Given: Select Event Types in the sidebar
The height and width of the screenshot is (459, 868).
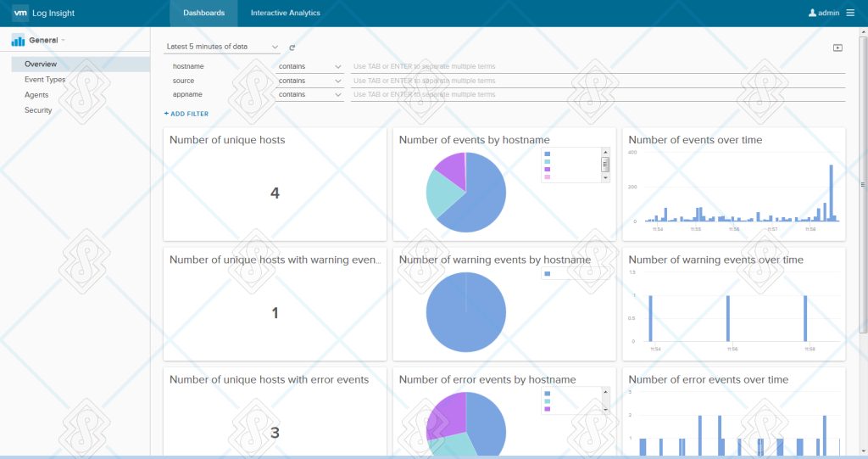Looking at the screenshot, I should (45, 80).
